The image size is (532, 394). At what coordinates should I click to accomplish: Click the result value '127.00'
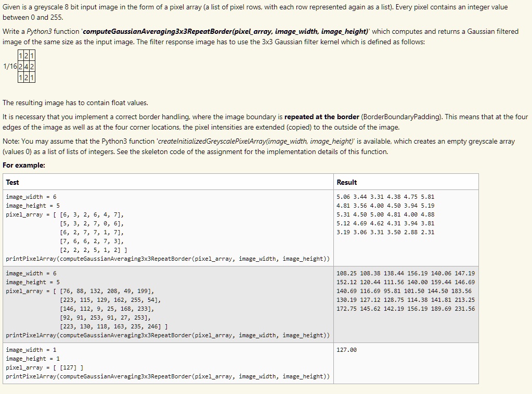point(347,350)
